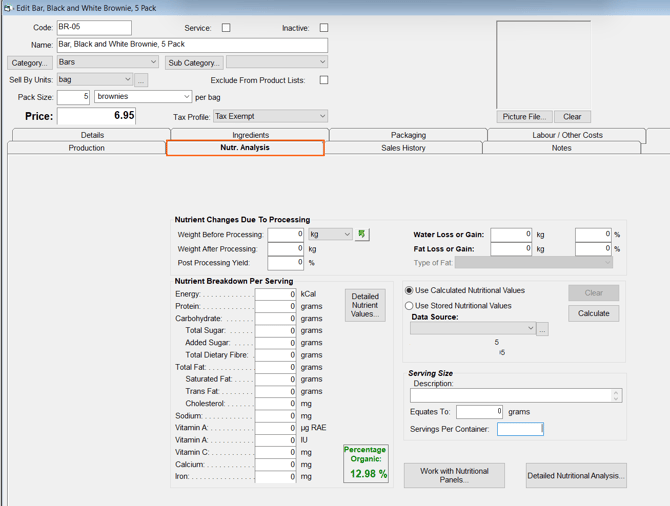Click the ellipsis button beside Data Source
Screen dimensions: 670x506
pos(542,329)
